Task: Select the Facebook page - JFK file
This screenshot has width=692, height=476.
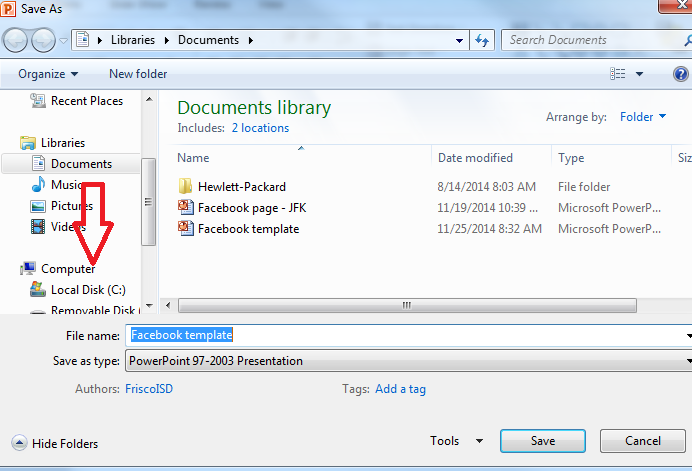Action: point(252,208)
